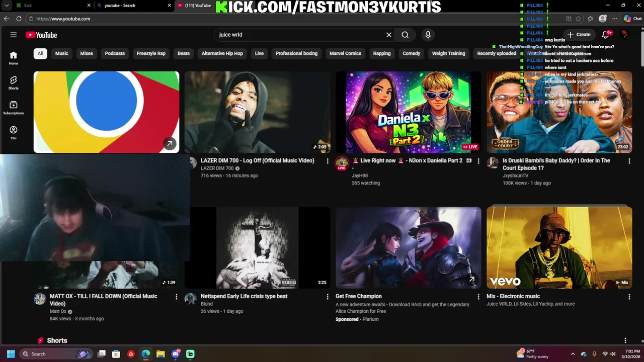Open more options for Druski video

pos(629,161)
